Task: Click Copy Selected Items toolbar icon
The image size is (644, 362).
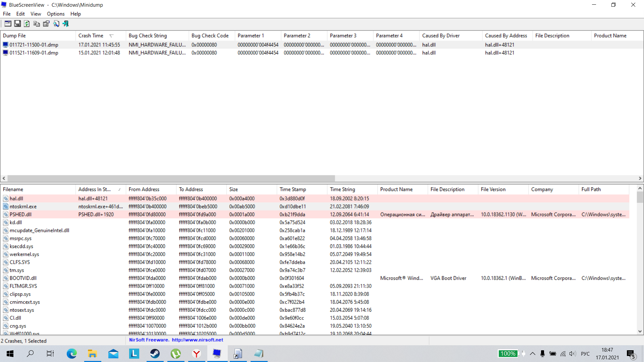Action: (37, 23)
